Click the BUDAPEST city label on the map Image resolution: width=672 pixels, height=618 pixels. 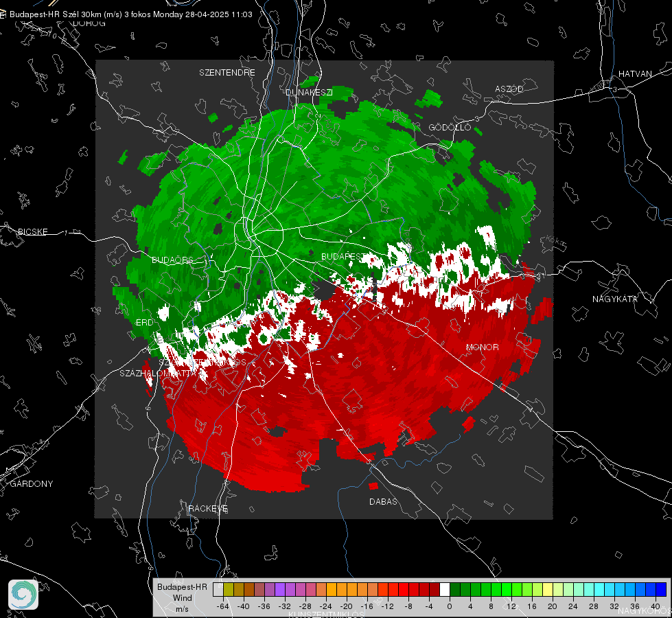342,256
